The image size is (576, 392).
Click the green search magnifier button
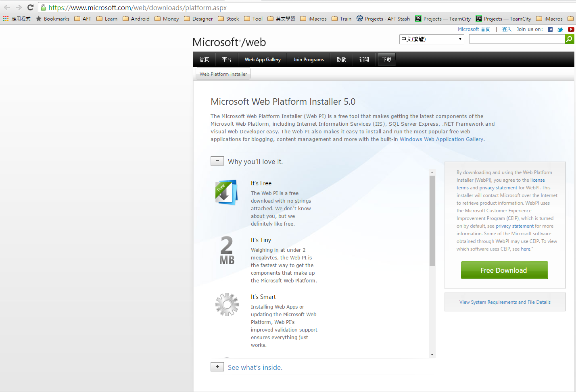pyautogui.click(x=569, y=39)
